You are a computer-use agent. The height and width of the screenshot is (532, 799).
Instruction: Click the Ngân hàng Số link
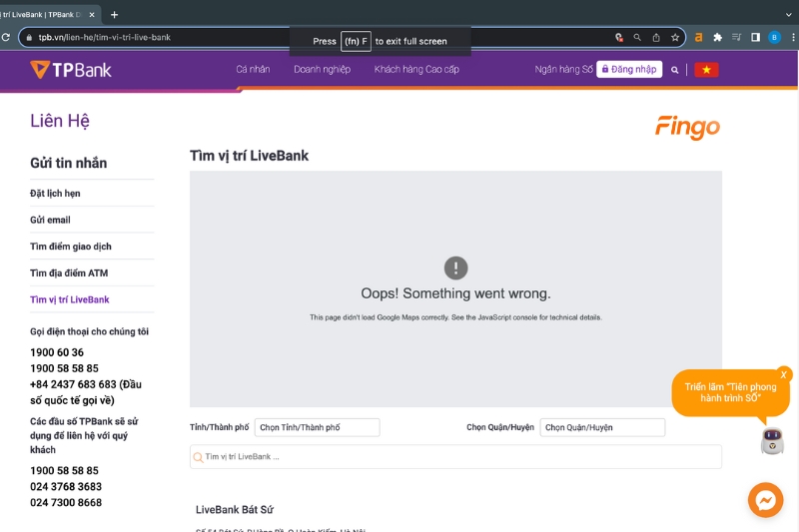coord(563,69)
